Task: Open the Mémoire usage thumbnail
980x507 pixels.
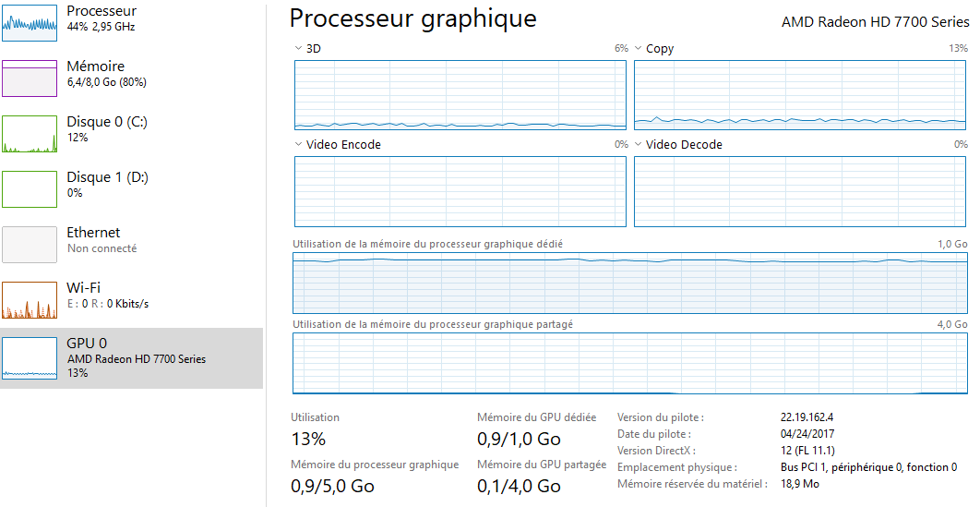Action: (30, 78)
